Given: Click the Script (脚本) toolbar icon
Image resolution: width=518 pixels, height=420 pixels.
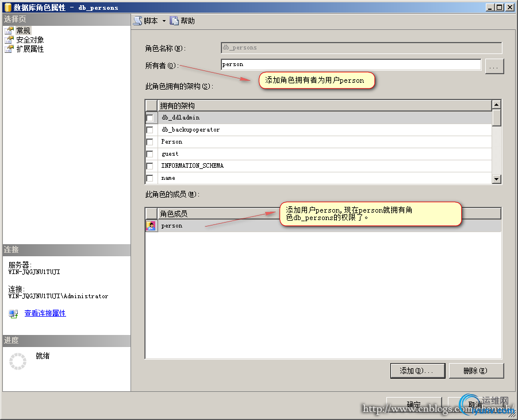Looking at the screenshot, I should pyautogui.click(x=137, y=21).
